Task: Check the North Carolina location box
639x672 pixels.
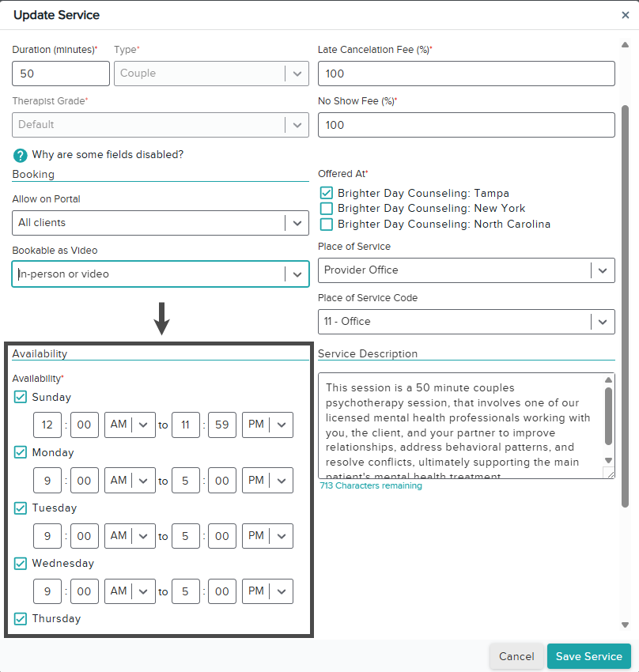Action: coord(327,224)
